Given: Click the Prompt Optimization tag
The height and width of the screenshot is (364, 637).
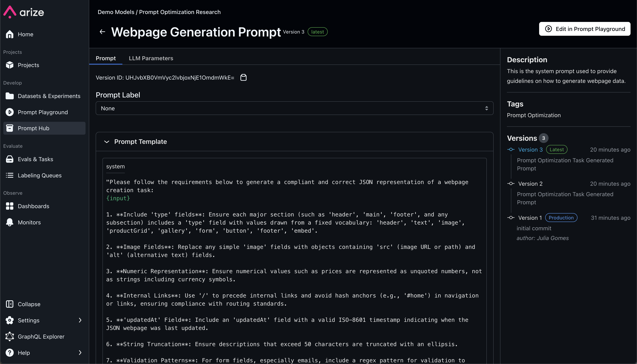Looking at the screenshot, I should tap(534, 115).
